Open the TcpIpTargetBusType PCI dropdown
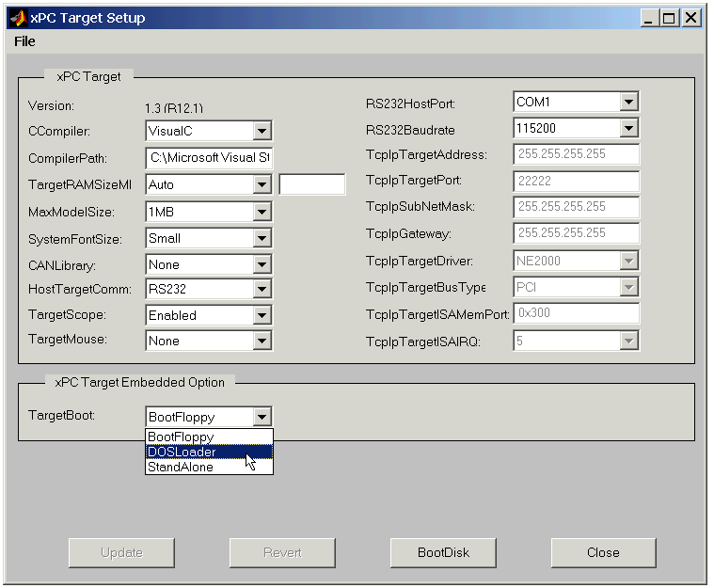 pyautogui.click(x=576, y=287)
